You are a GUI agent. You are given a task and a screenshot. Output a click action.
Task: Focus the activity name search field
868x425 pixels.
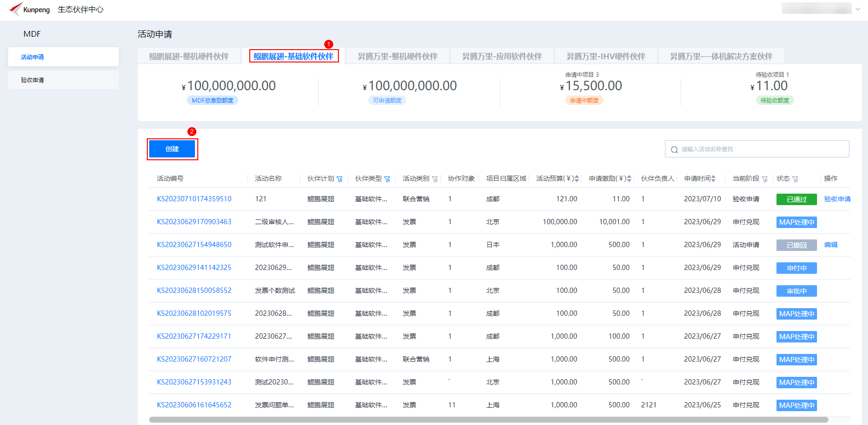pyautogui.click(x=757, y=149)
